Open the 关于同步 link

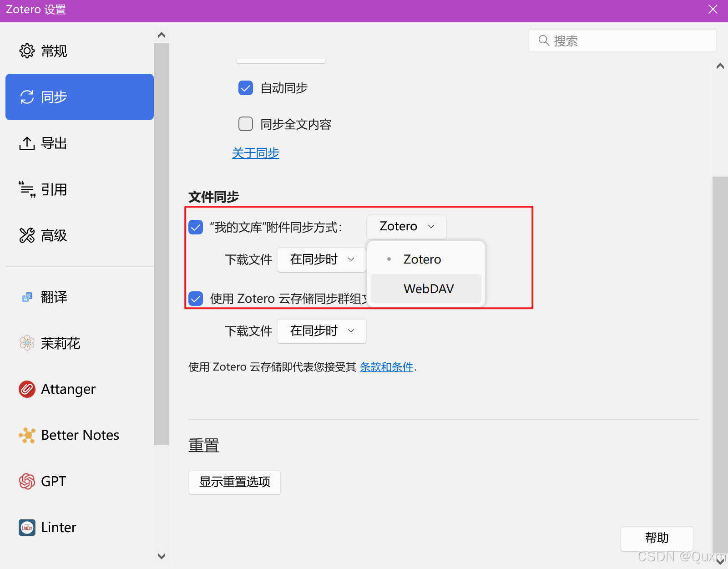pos(256,153)
